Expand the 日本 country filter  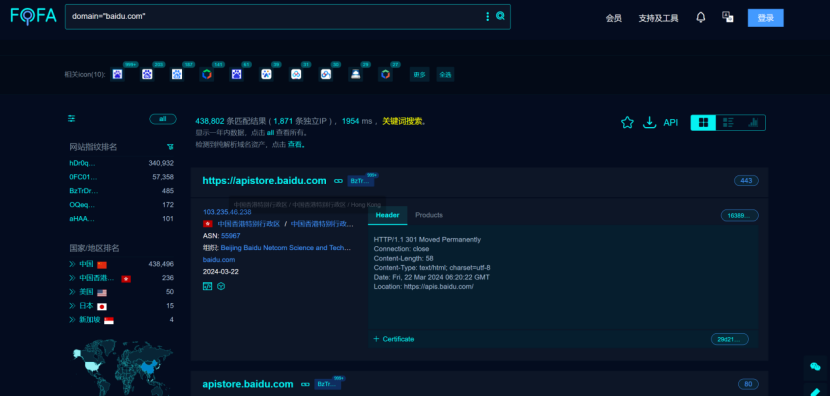(x=72, y=306)
